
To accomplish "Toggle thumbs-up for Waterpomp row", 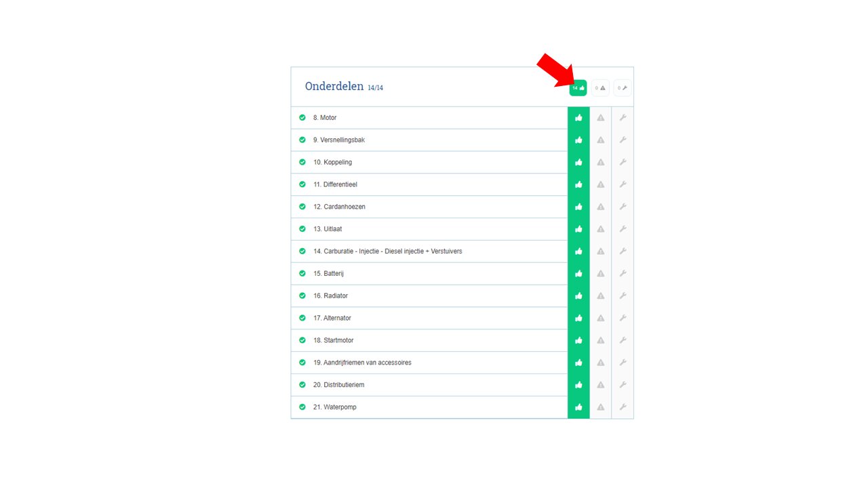I will pos(578,407).
